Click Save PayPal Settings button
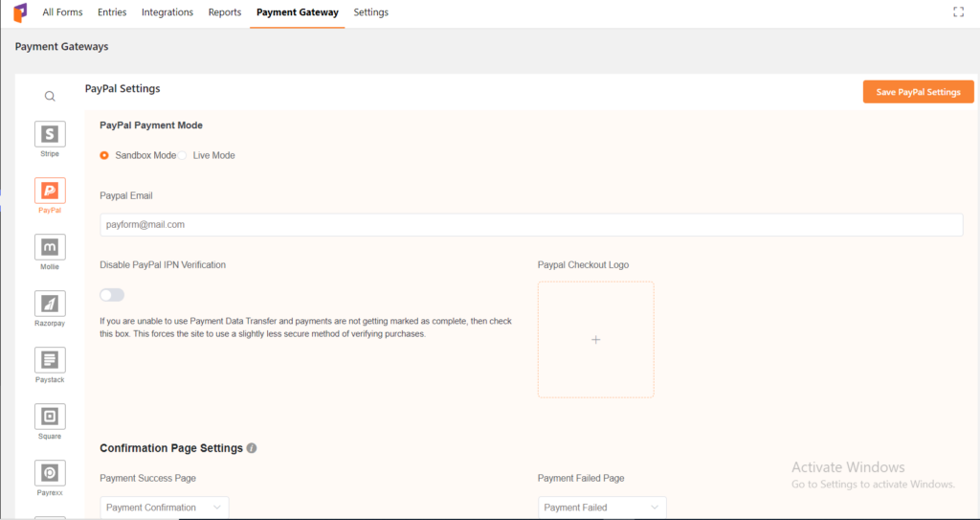The width and height of the screenshot is (980, 520). tap(918, 92)
